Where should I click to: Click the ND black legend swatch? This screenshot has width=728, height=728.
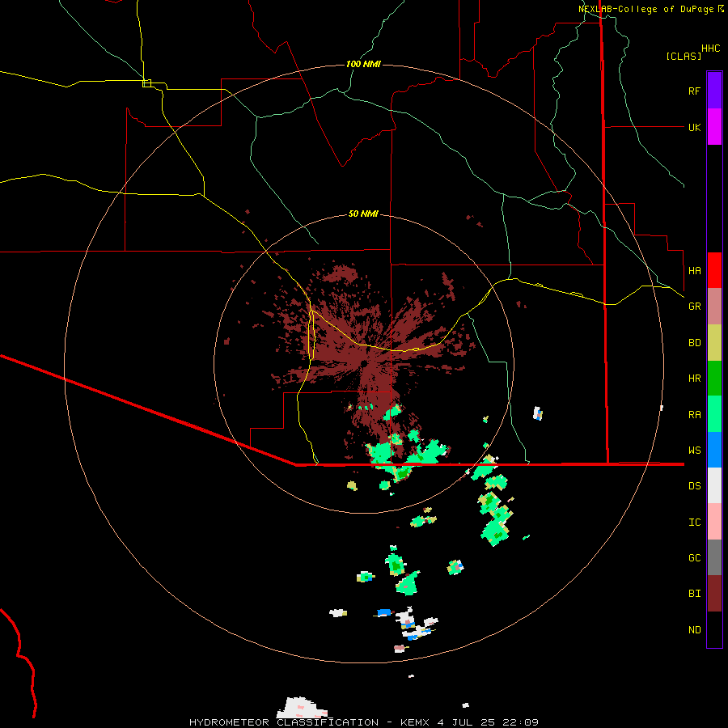point(714,629)
